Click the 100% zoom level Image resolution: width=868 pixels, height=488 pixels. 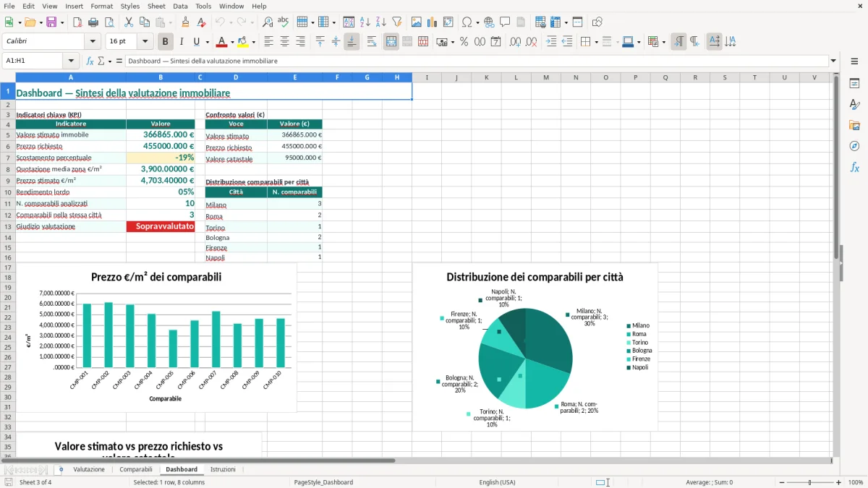pos(856,482)
